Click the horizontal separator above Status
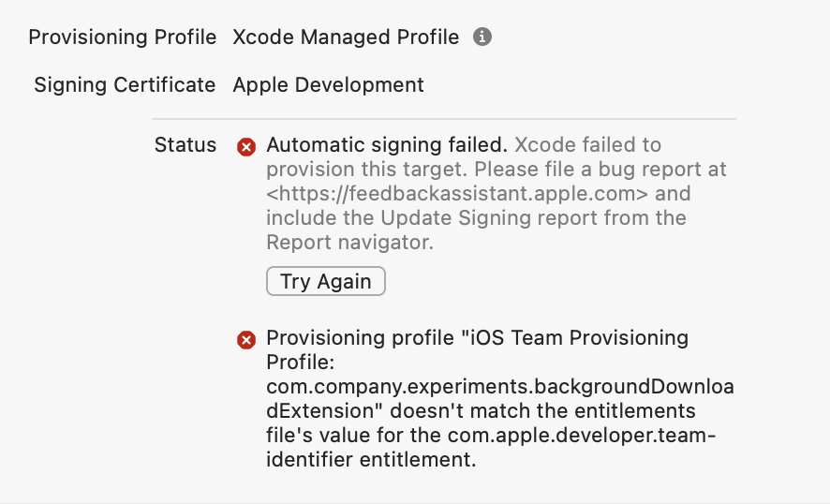 (x=443, y=119)
